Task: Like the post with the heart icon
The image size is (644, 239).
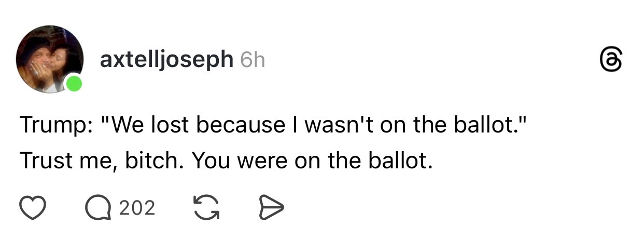Action: [34, 207]
